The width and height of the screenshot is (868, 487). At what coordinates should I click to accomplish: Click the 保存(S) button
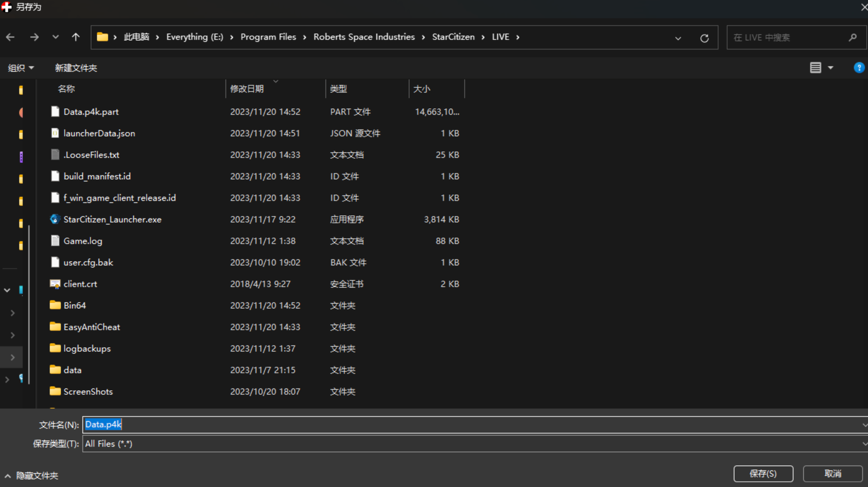click(763, 474)
